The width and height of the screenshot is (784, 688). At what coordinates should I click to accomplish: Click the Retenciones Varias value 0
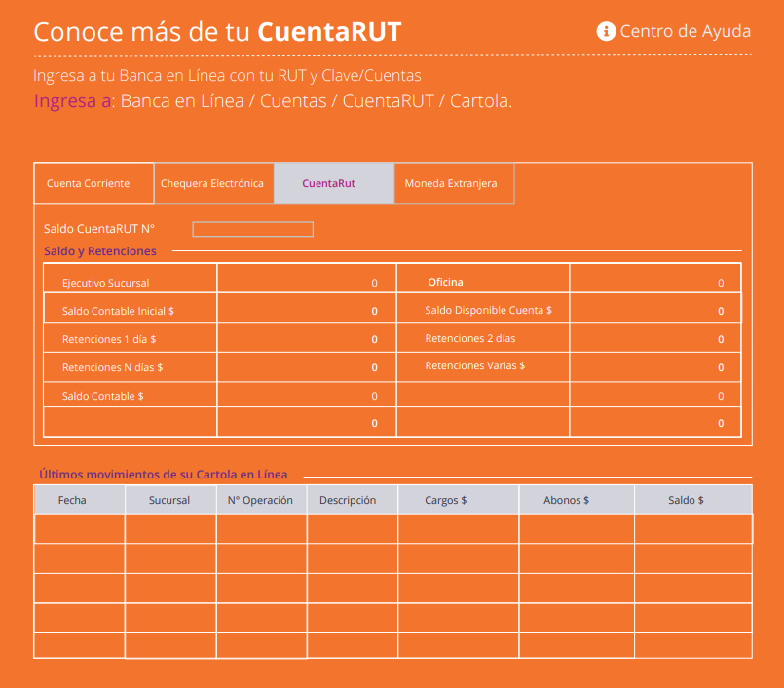pyautogui.click(x=721, y=367)
